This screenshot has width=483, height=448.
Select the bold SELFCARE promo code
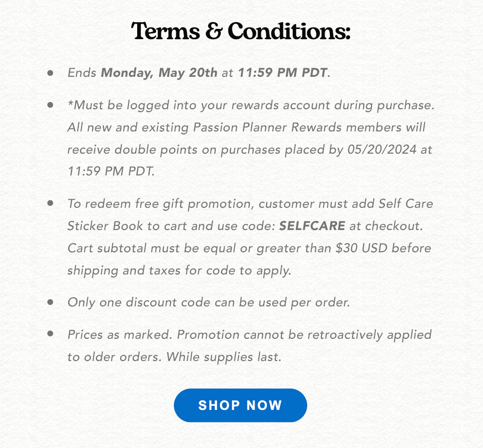[x=312, y=226]
